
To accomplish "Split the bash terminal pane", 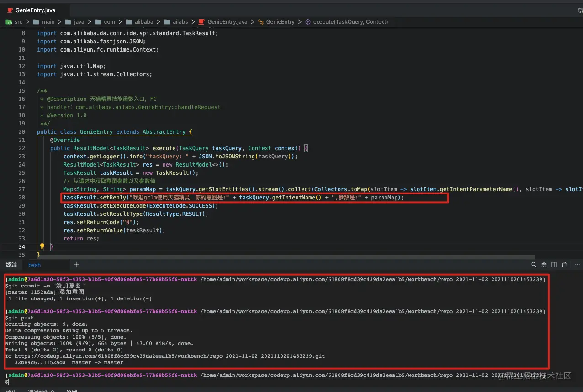I will (554, 265).
